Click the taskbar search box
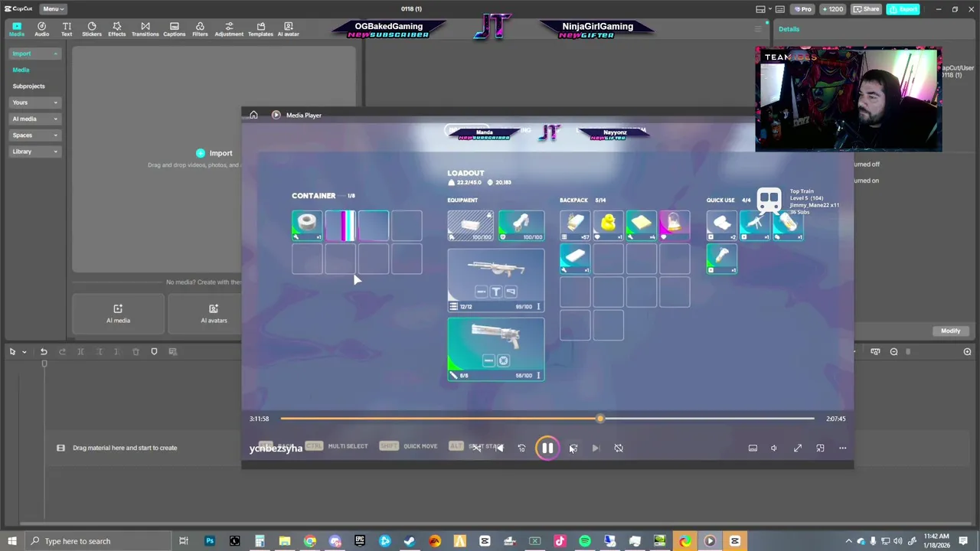The image size is (980, 551). point(97,541)
